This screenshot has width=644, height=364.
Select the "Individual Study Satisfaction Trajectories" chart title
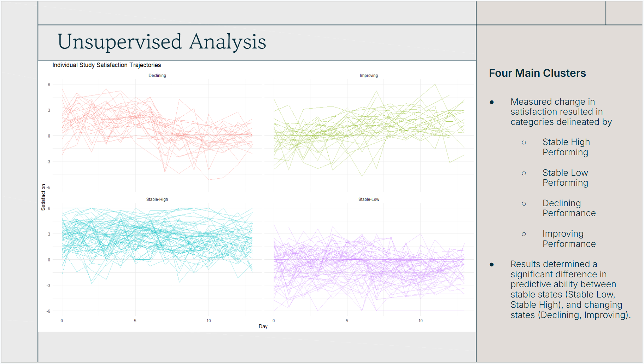pyautogui.click(x=106, y=65)
